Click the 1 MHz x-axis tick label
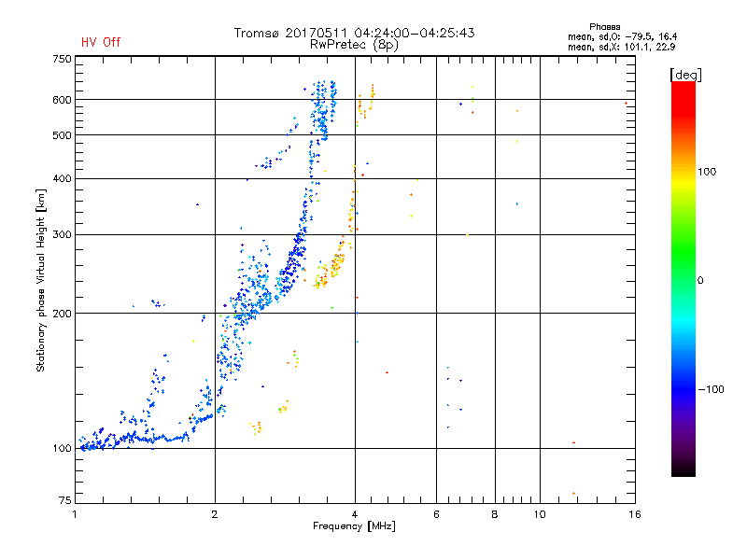 coord(75,514)
